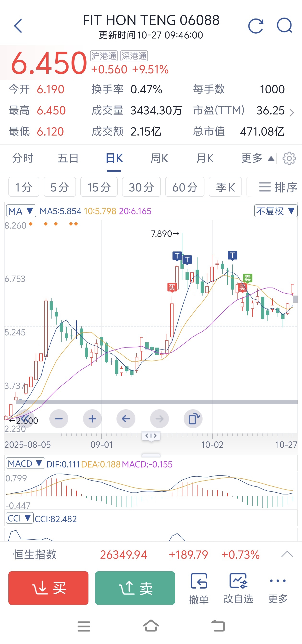
Task: Tap the back arrow icon
Action: (18, 26)
